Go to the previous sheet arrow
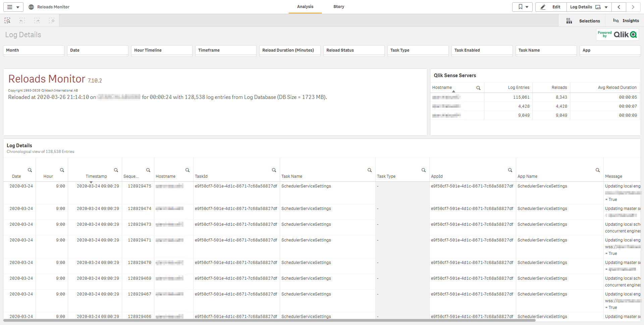The width and height of the screenshot is (644, 325). tap(619, 7)
